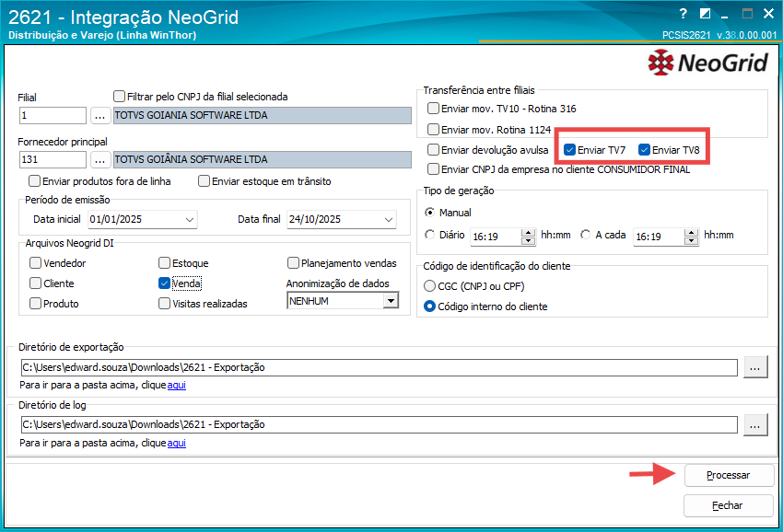Check Enviar mov. TV10 - Rotina 316
This screenshot has width=783, height=532.
(434, 108)
